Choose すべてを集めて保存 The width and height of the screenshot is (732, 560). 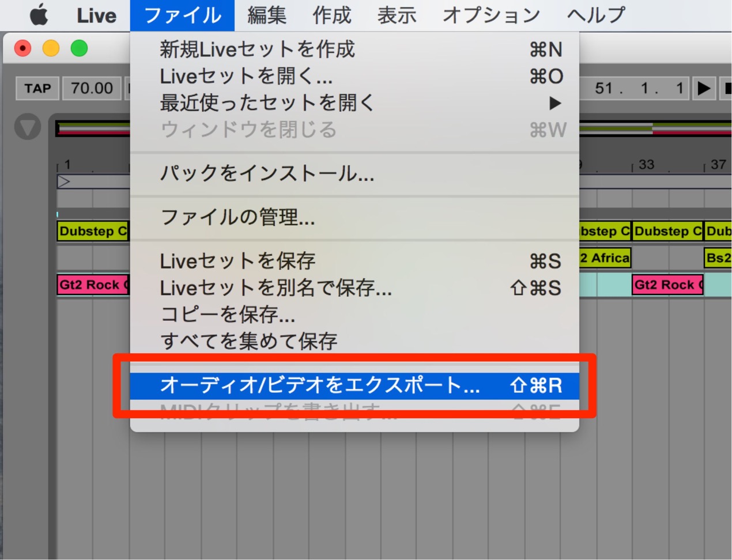point(354,341)
